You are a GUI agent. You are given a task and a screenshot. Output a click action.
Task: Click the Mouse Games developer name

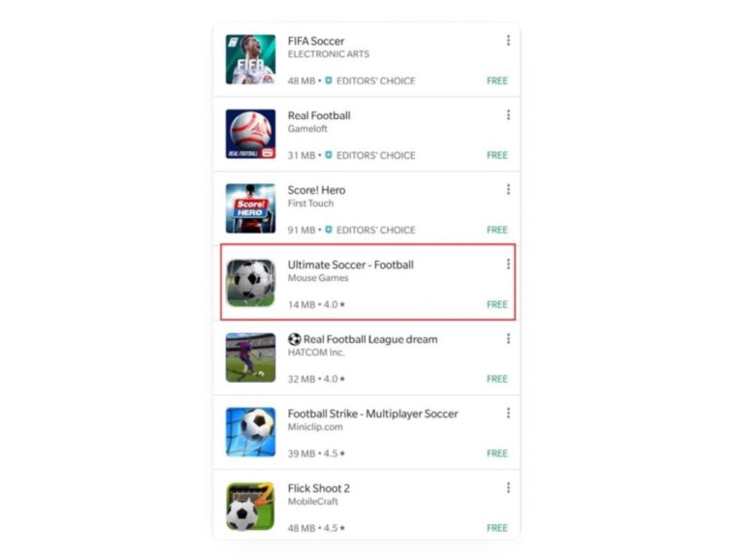click(x=318, y=278)
